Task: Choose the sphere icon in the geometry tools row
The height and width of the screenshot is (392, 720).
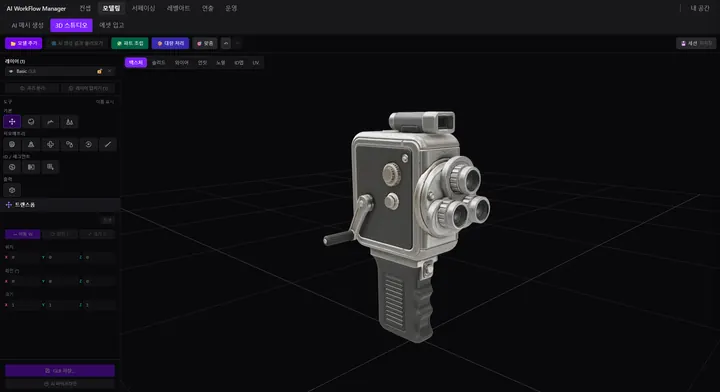Action: point(12,144)
